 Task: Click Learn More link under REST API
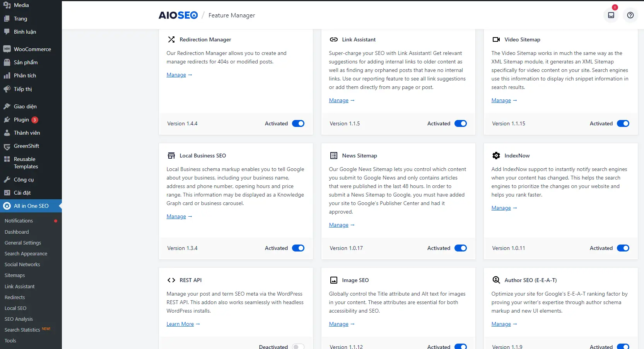[180, 324]
